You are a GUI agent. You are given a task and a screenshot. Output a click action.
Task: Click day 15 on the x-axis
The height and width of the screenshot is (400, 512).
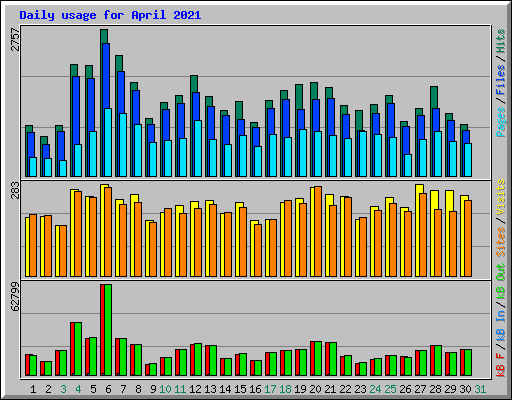tap(240, 389)
